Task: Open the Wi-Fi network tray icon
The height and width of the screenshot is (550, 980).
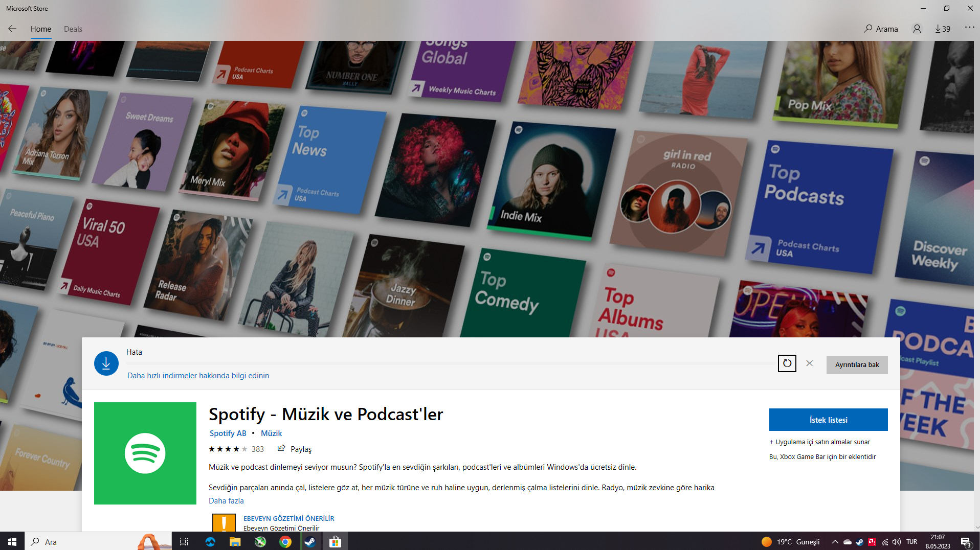Action: (884, 542)
